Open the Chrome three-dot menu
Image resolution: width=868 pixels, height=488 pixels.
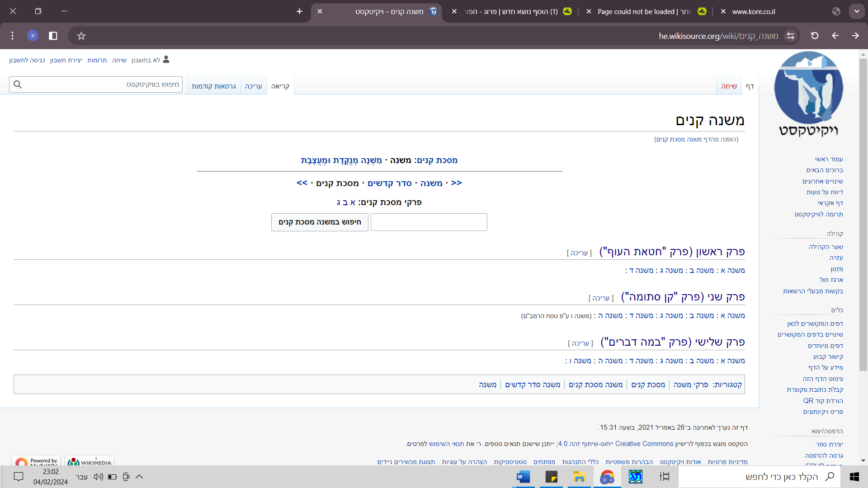pos(13,36)
